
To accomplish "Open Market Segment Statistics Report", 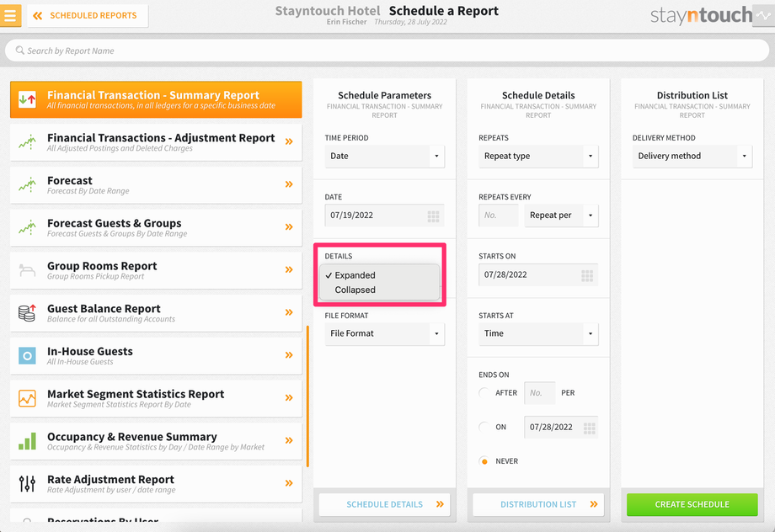I will pos(156,399).
